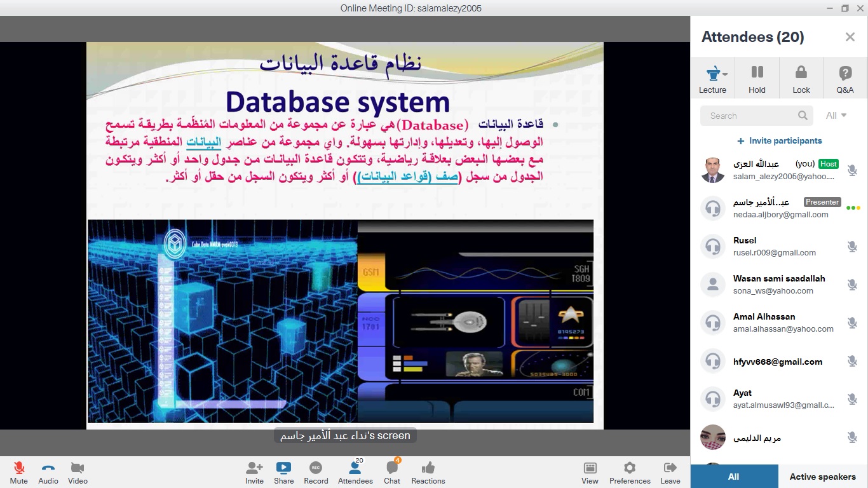Open the All attendee filter dropdown
Image resolution: width=868 pixels, height=488 pixels.
tap(836, 116)
